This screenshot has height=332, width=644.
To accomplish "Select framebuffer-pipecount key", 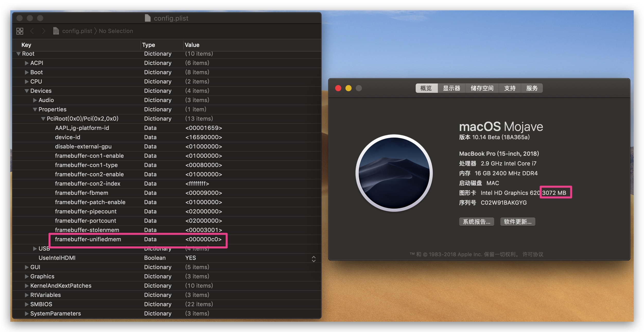I will (x=86, y=212).
